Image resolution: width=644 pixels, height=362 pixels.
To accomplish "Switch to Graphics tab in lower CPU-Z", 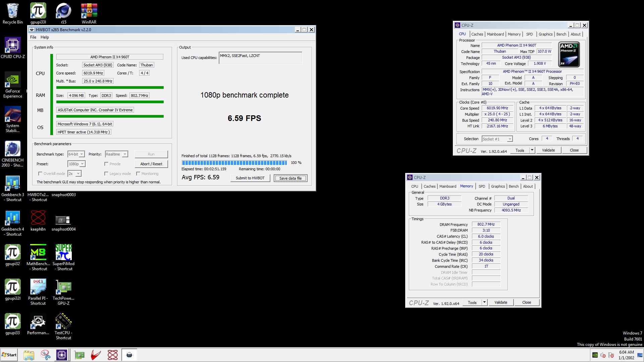I will click(498, 186).
